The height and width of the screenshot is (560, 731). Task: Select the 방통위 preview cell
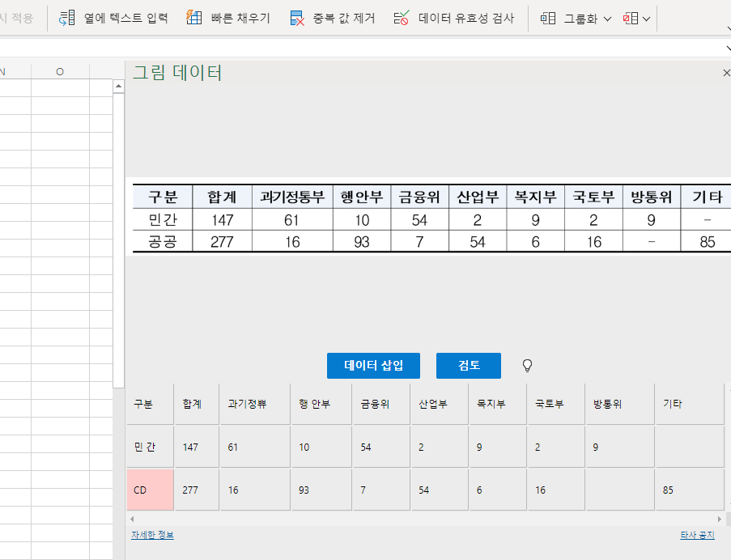point(620,404)
